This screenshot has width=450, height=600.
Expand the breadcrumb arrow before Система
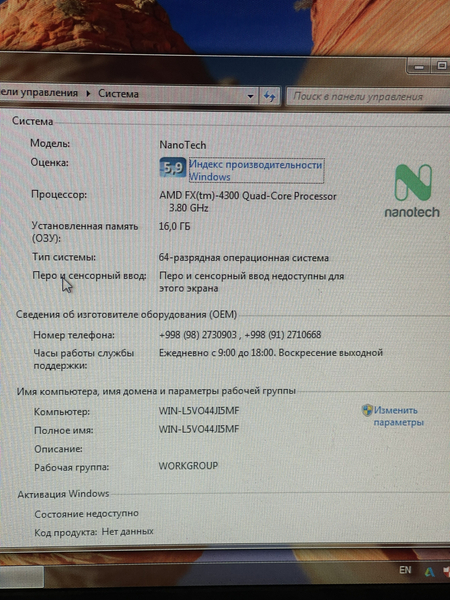(x=88, y=93)
